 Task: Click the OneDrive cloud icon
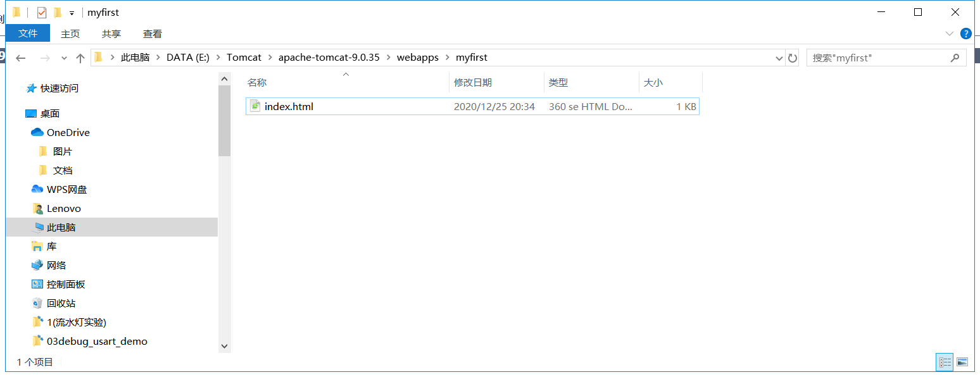[37, 132]
